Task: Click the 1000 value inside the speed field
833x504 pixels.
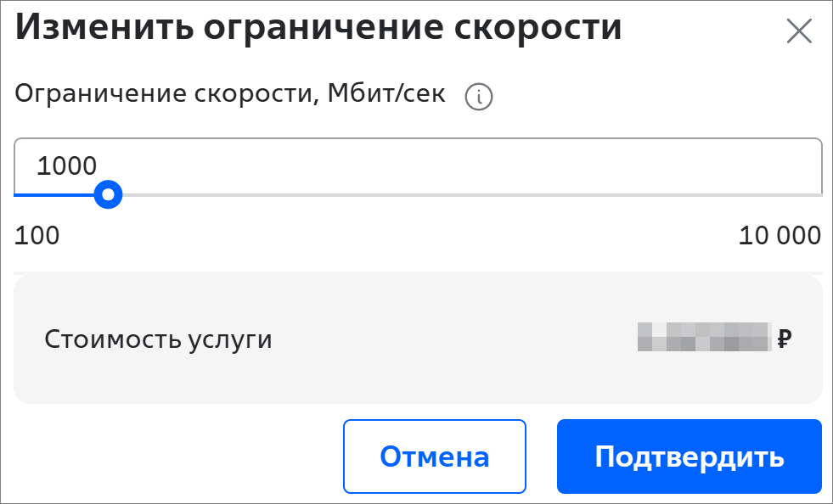Action: pos(67,165)
